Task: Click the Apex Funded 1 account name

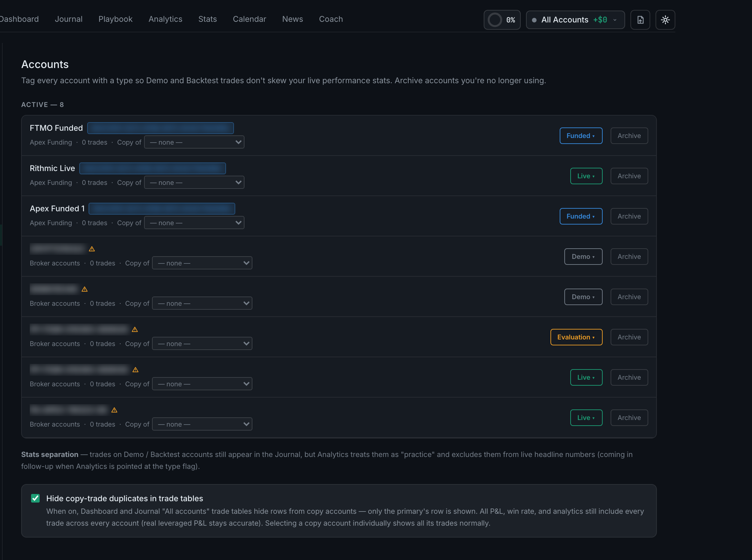Action: [57, 209]
